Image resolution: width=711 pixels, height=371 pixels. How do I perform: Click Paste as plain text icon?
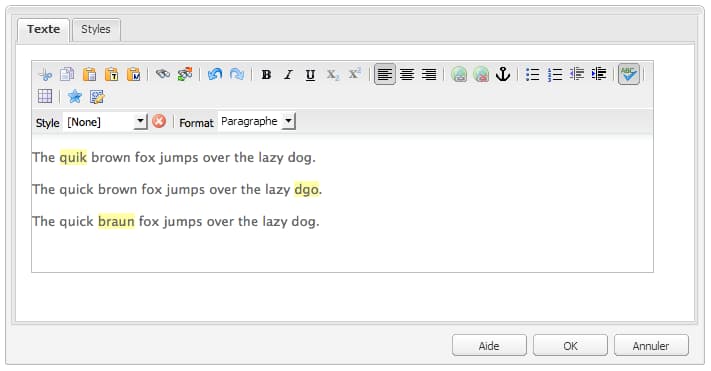pos(112,74)
